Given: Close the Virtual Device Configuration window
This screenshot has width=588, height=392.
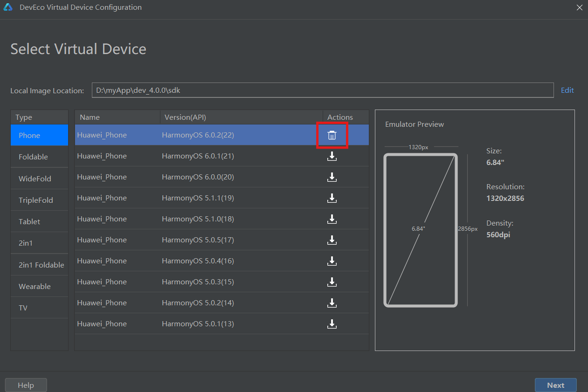Looking at the screenshot, I should click(579, 7).
